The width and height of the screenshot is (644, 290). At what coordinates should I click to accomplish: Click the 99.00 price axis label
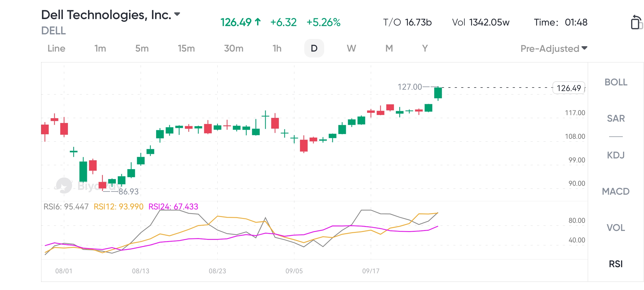(x=577, y=160)
